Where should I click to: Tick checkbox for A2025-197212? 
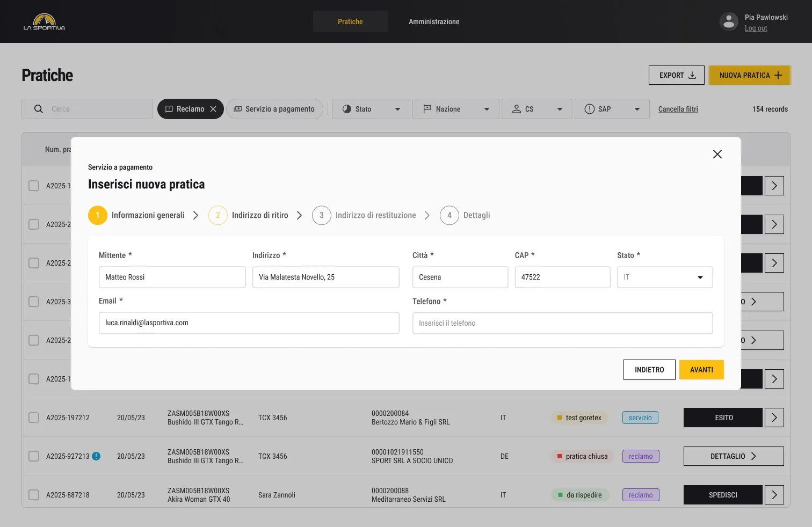point(34,418)
